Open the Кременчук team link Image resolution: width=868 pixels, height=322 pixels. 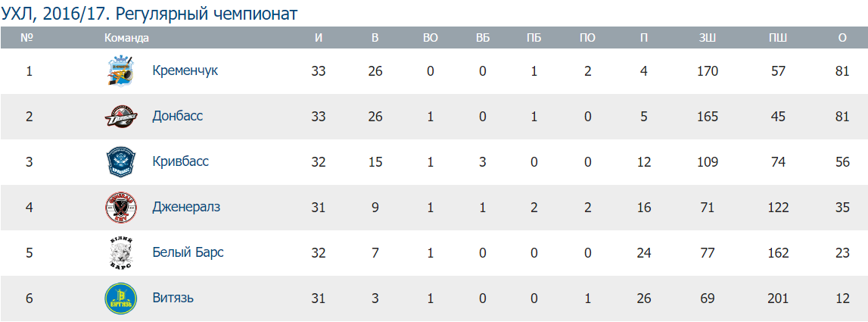click(185, 71)
